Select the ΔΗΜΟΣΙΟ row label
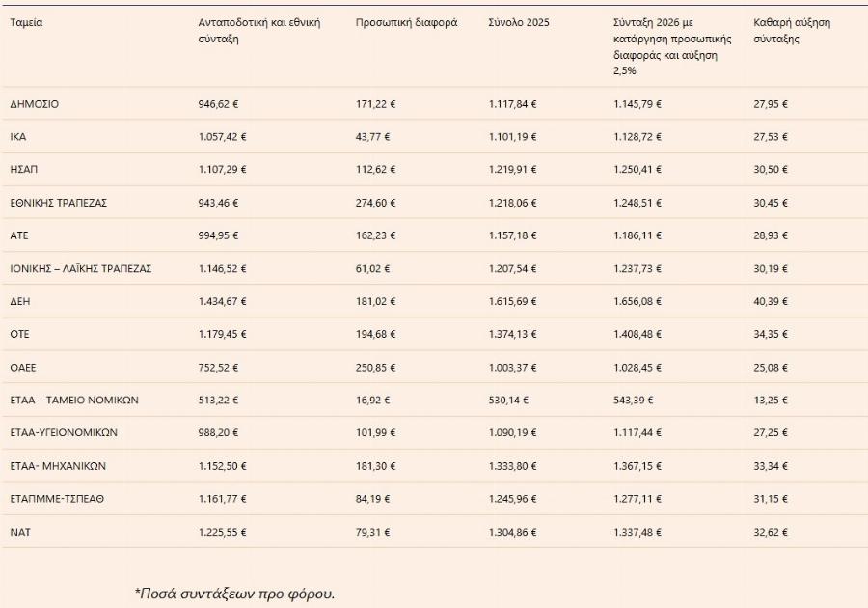 pos(34,104)
